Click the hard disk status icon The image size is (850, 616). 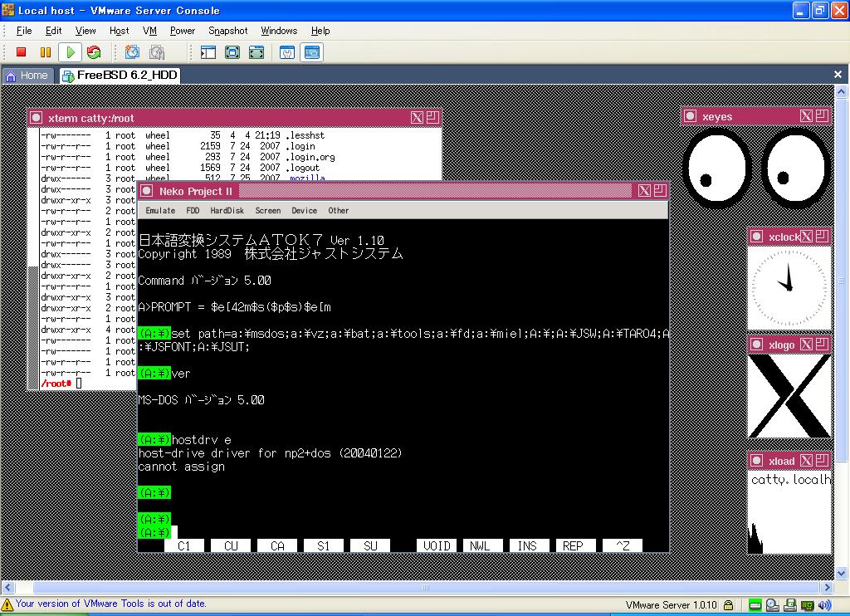click(755, 604)
